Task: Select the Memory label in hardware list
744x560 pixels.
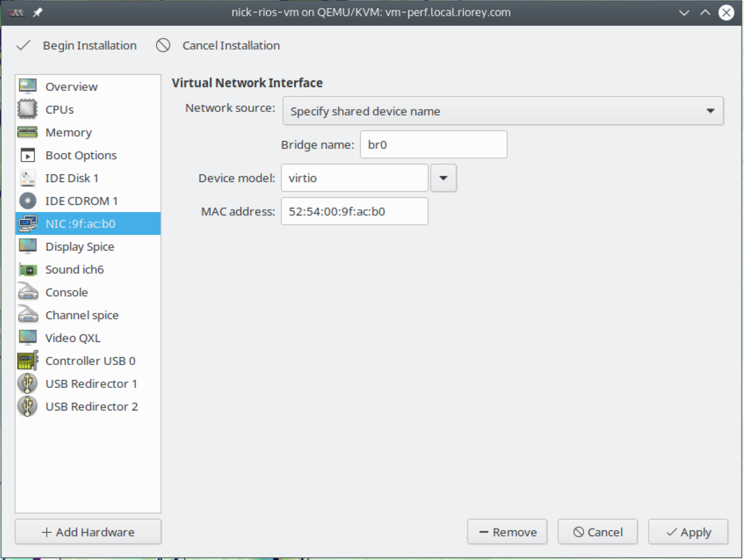Action: click(69, 132)
